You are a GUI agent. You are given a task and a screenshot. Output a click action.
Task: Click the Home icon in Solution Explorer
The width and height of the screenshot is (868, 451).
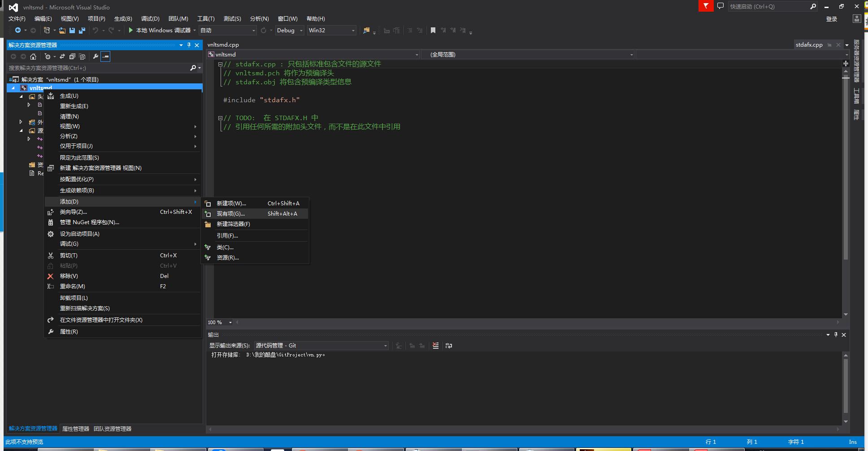click(33, 56)
